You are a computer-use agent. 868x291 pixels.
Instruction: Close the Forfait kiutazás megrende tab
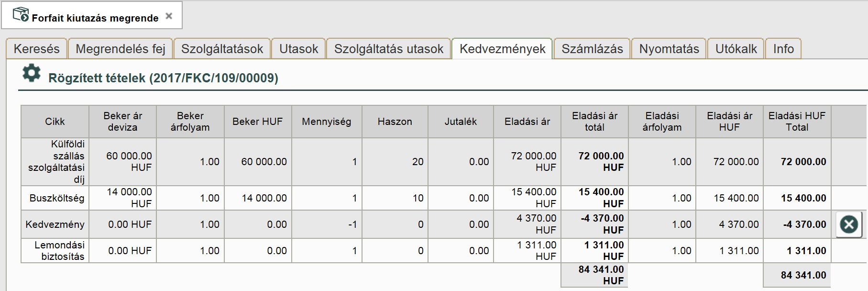point(169,16)
